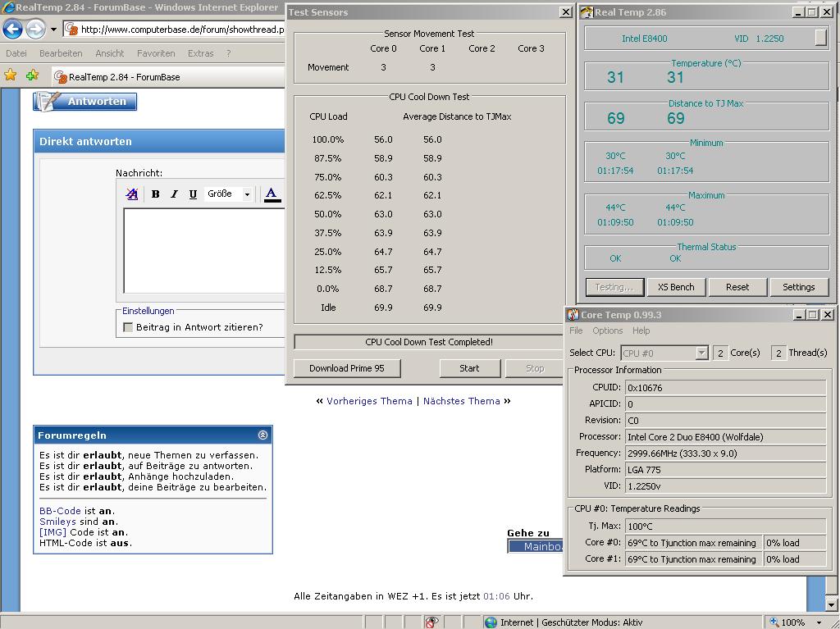Screen dimensions: 840x629
Task: Open the Gehe zu forum dropdown
Action: 535,546
